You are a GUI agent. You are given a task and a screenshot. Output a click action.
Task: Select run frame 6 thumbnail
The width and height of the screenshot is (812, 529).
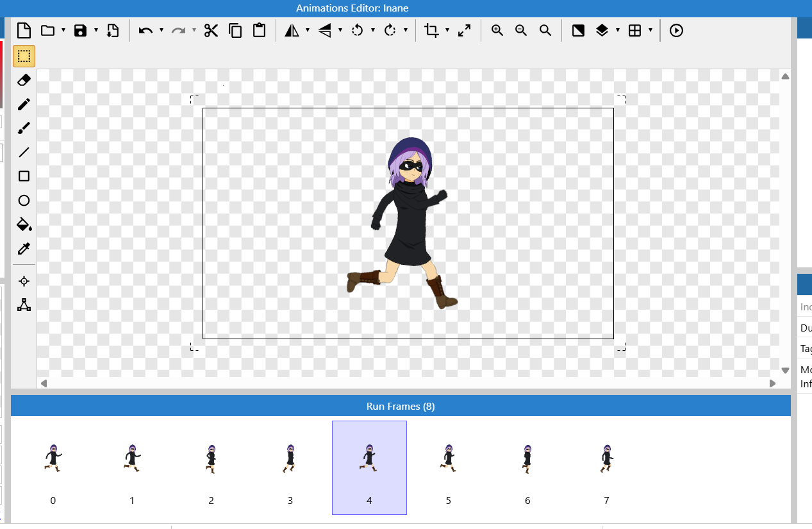[x=527, y=467]
